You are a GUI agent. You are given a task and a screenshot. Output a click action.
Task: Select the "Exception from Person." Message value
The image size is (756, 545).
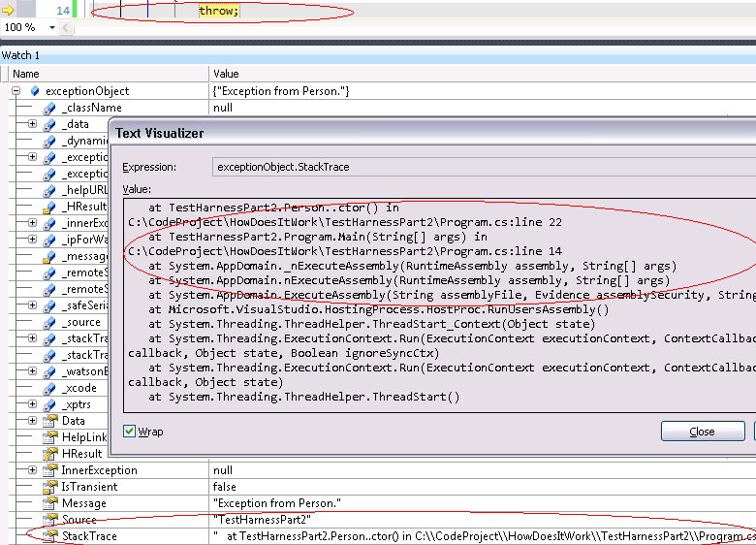point(277,503)
